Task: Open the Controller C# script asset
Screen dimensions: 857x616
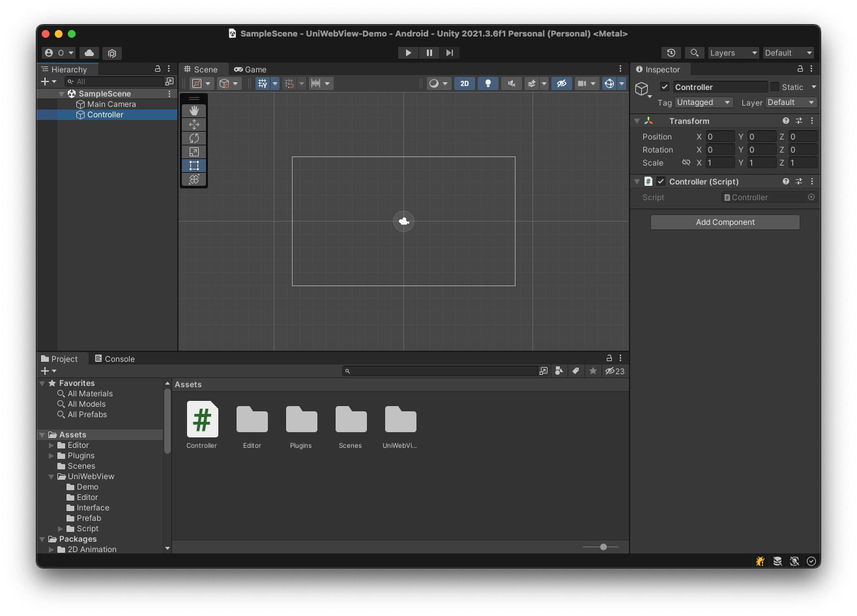Action: click(x=202, y=419)
